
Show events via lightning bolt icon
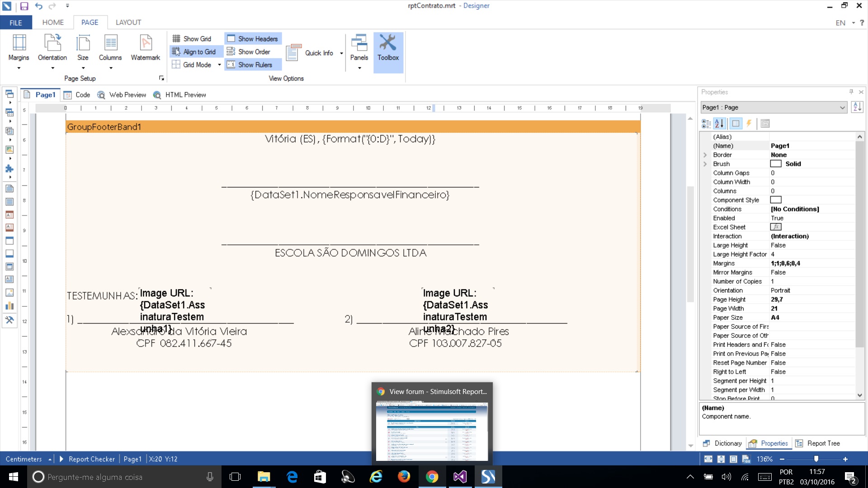point(749,123)
